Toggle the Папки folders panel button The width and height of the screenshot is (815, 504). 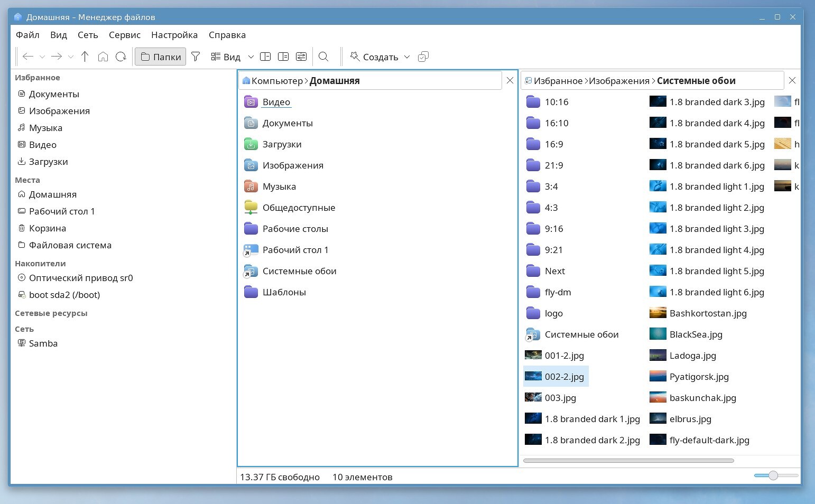pos(161,57)
